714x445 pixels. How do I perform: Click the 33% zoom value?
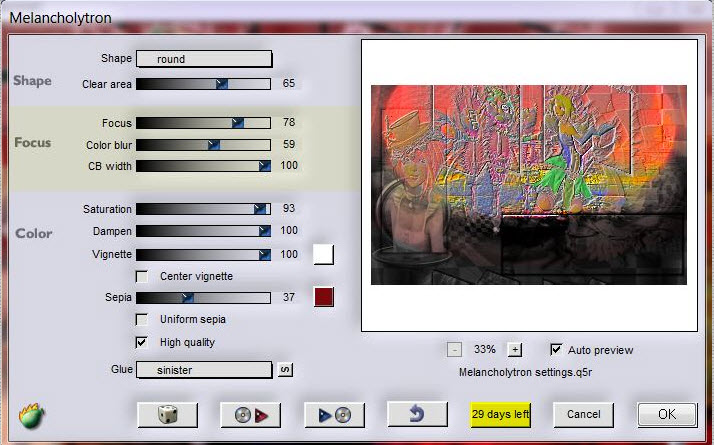tap(484, 349)
